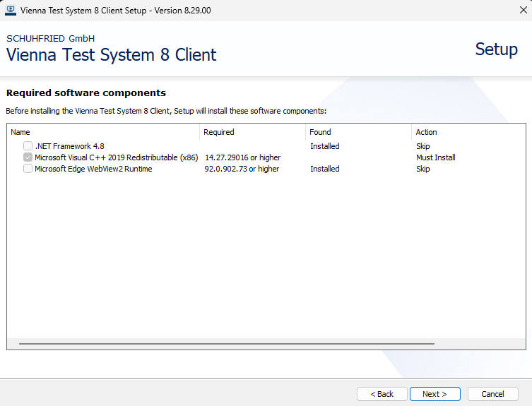Cancel the setup wizard
532x406 pixels.
(492, 394)
